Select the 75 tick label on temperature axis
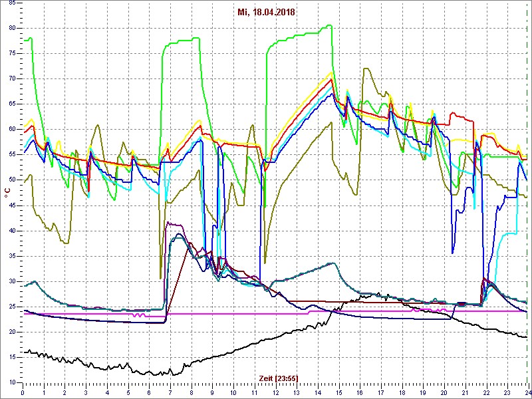 (x=11, y=54)
